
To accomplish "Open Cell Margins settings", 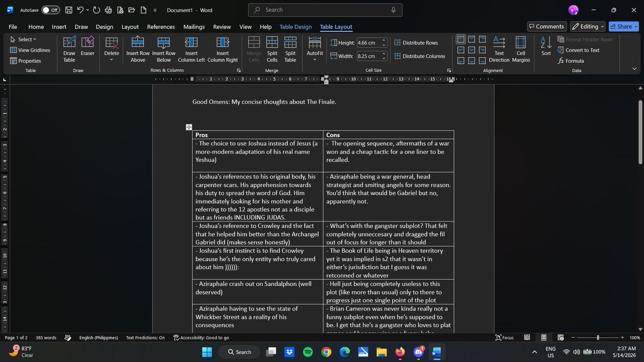I will click(x=521, y=49).
